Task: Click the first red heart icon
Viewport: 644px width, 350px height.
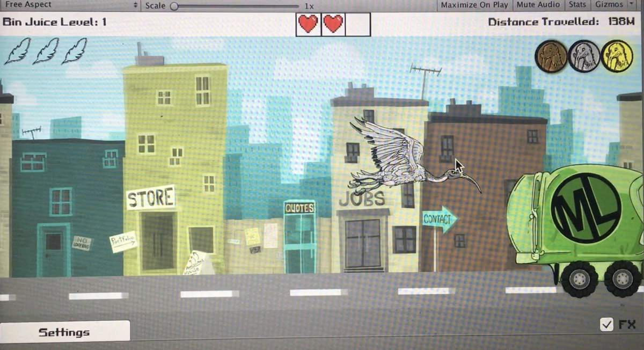Action: 308,24
